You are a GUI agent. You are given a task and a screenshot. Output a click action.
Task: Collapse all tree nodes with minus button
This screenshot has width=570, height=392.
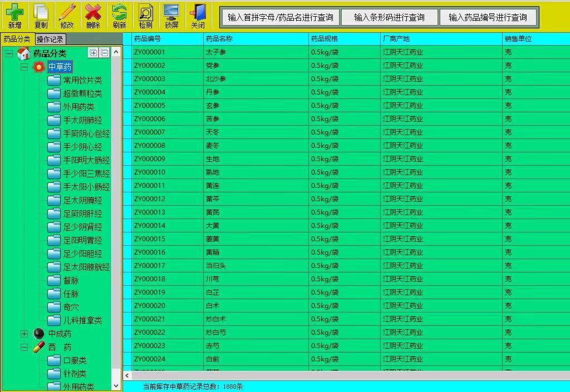(x=104, y=53)
